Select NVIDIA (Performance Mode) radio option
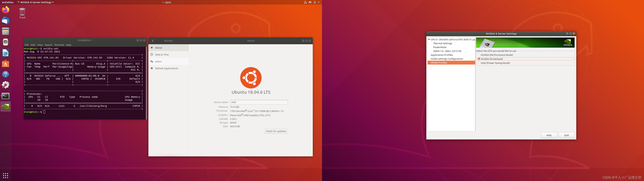The image size is (644, 181). [x=479, y=55]
